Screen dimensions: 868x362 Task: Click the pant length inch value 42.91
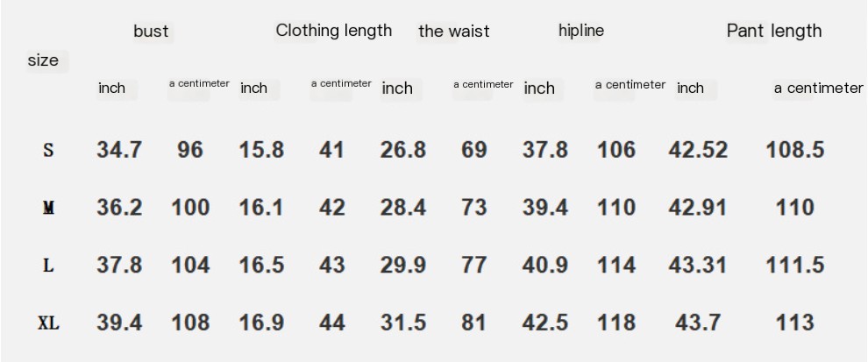tap(698, 208)
